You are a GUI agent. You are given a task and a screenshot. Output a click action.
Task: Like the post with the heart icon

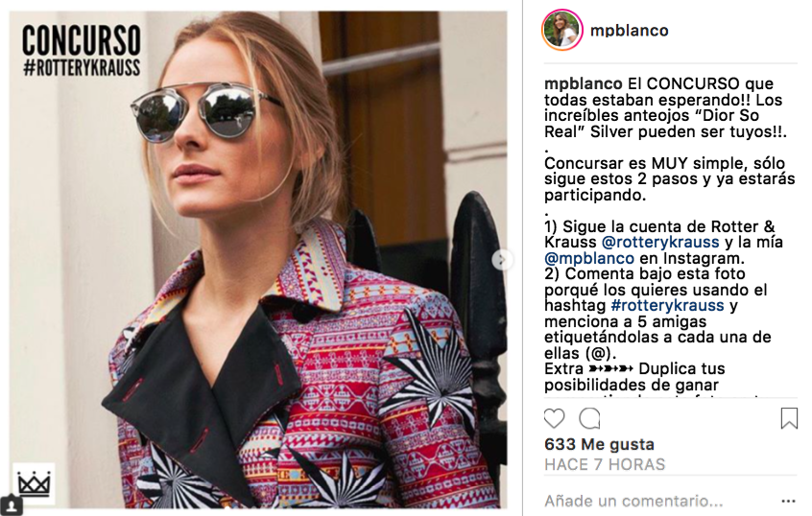click(554, 418)
